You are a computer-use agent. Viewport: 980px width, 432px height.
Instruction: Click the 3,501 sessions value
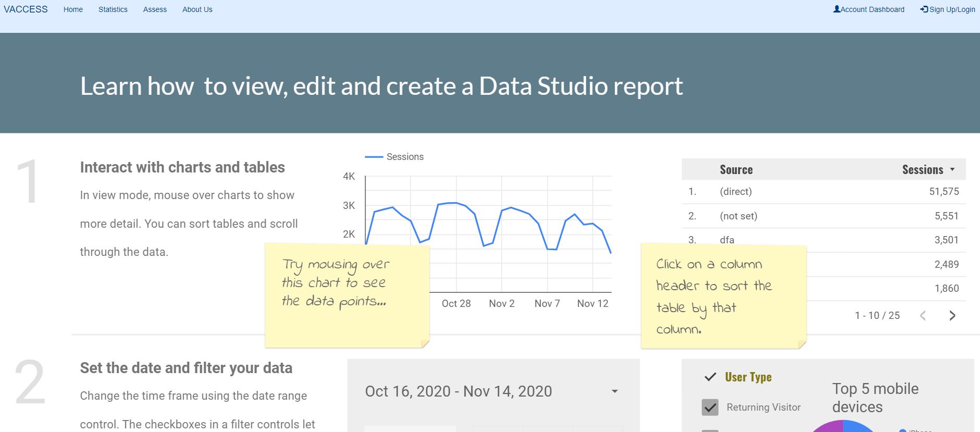point(947,240)
